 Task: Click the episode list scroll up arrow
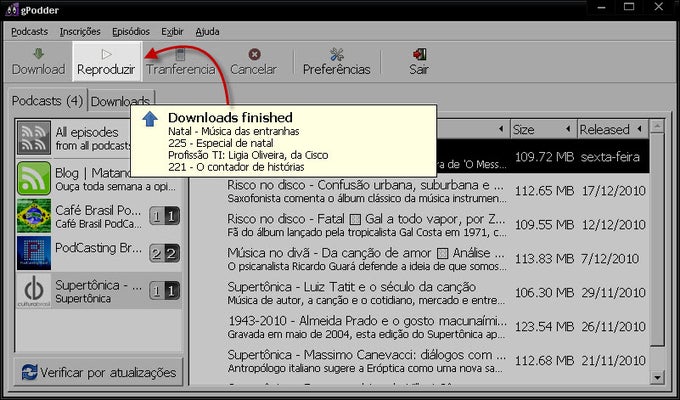coord(657,126)
